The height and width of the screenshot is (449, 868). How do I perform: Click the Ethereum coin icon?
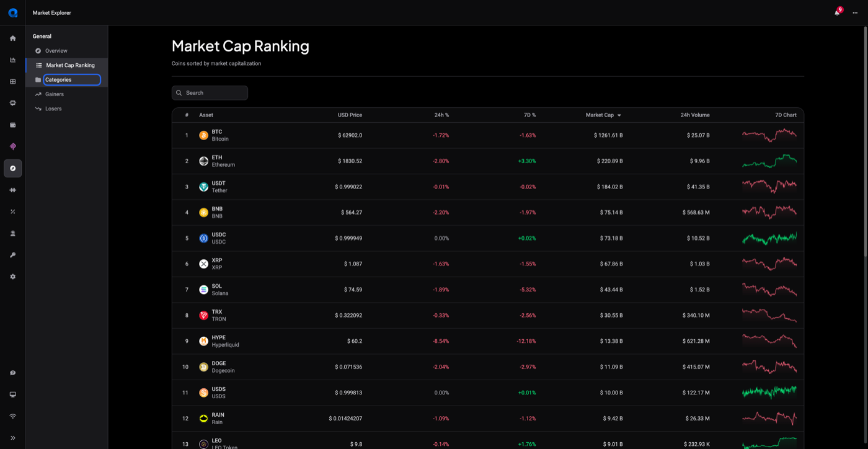click(x=203, y=161)
